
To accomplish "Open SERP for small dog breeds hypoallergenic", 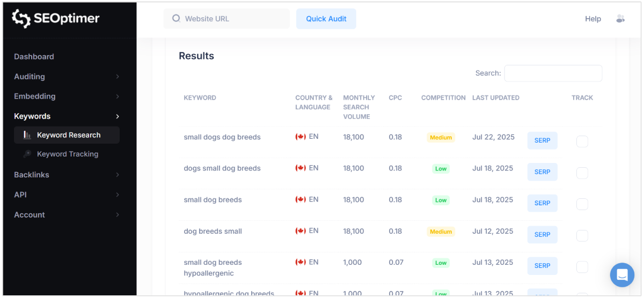I will click(542, 266).
